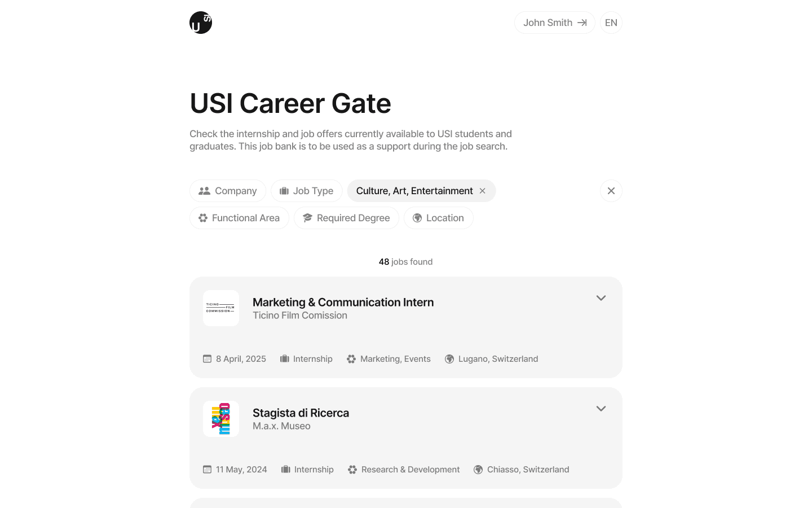Click the USI logo in header
Screen dimensions: 812x508
coord(201,23)
